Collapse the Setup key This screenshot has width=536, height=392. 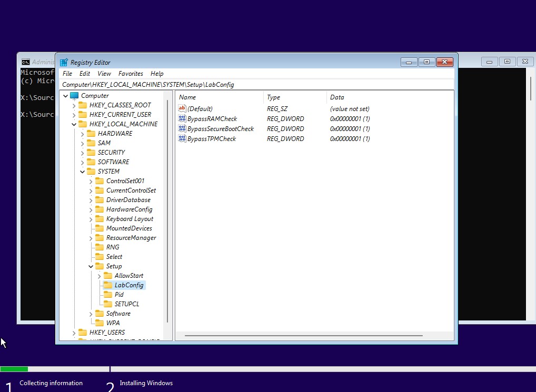click(91, 266)
